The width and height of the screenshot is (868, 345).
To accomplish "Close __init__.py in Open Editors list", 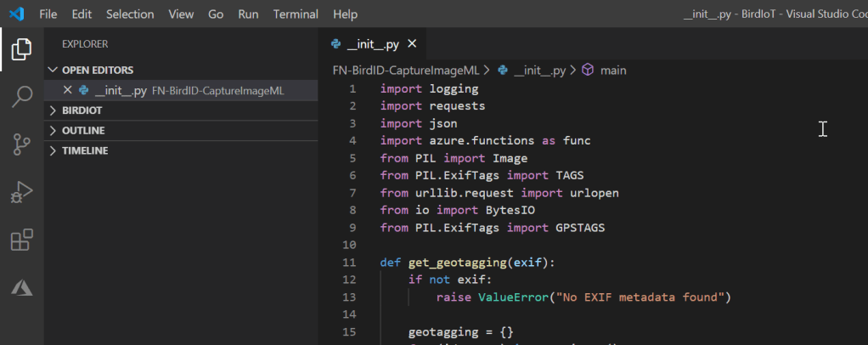I will click(68, 90).
